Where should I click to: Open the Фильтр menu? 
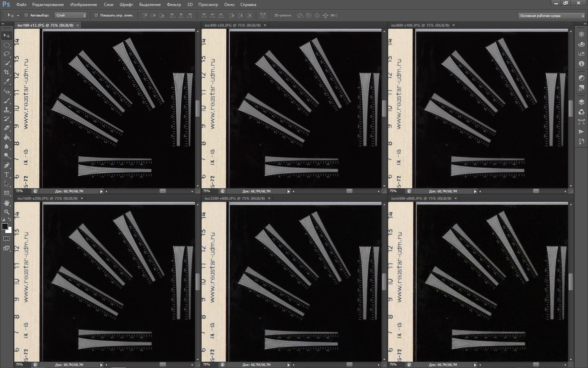174,5
